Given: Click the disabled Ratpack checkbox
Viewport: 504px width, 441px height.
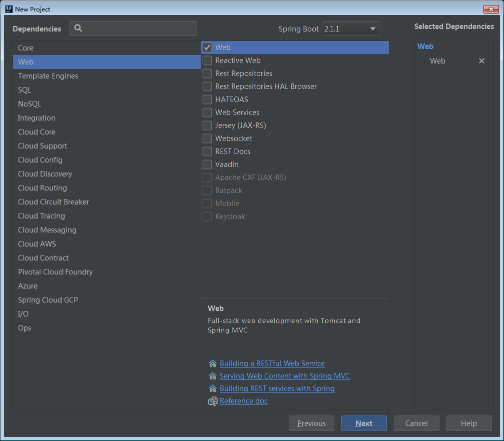Looking at the screenshot, I should (207, 190).
